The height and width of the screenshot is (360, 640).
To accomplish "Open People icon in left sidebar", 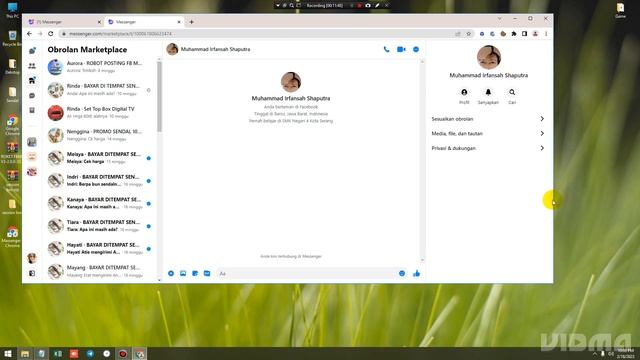I will tap(32, 66).
